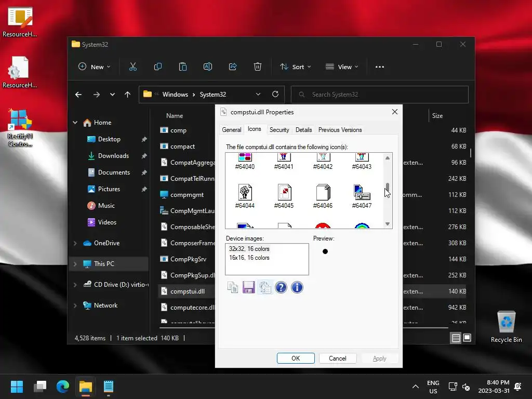Open recent locations chevron beside forward arrow
This screenshot has width=532, height=399.
tap(112, 95)
